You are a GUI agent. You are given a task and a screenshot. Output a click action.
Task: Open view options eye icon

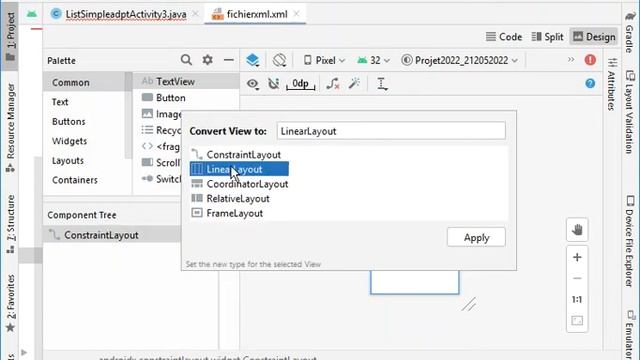[x=253, y=84]
